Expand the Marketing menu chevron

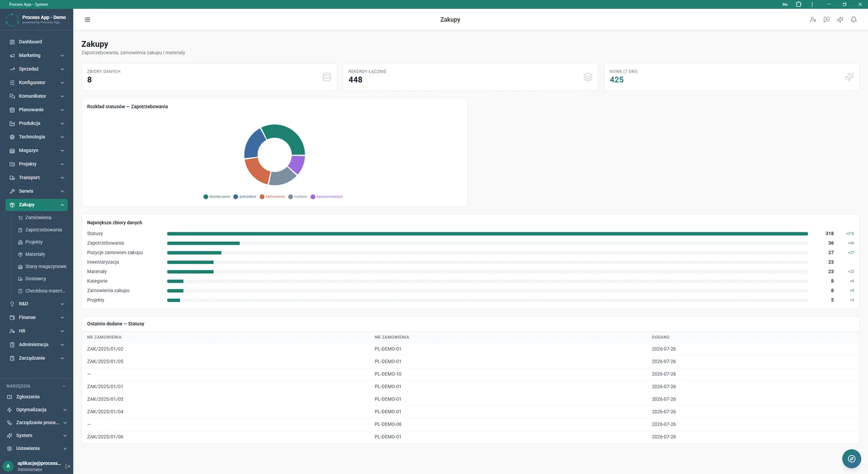point(62,55)
